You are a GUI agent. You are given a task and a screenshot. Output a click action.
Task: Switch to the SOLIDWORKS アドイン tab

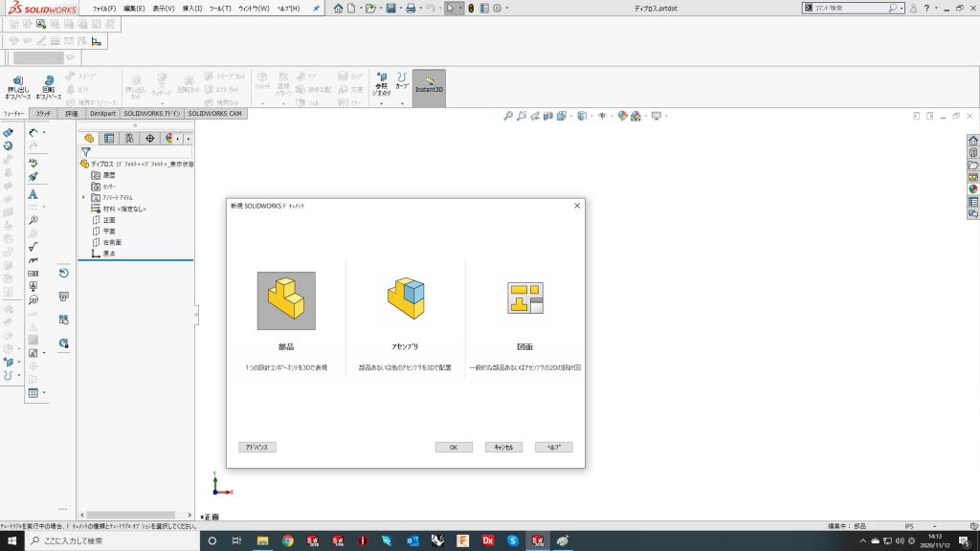click(152, 114)
